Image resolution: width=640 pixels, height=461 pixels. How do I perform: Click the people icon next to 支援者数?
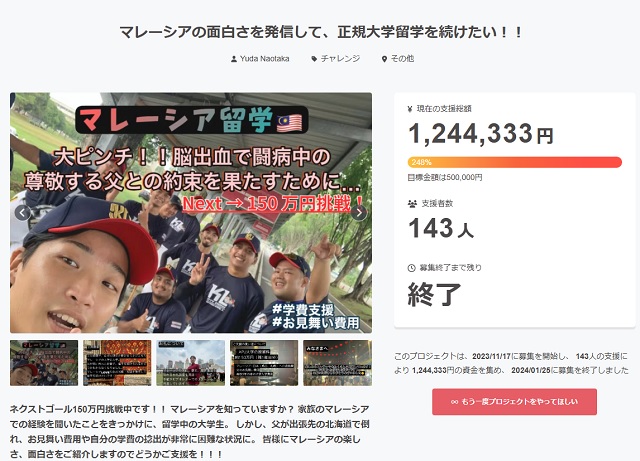[x=412, y=204]
